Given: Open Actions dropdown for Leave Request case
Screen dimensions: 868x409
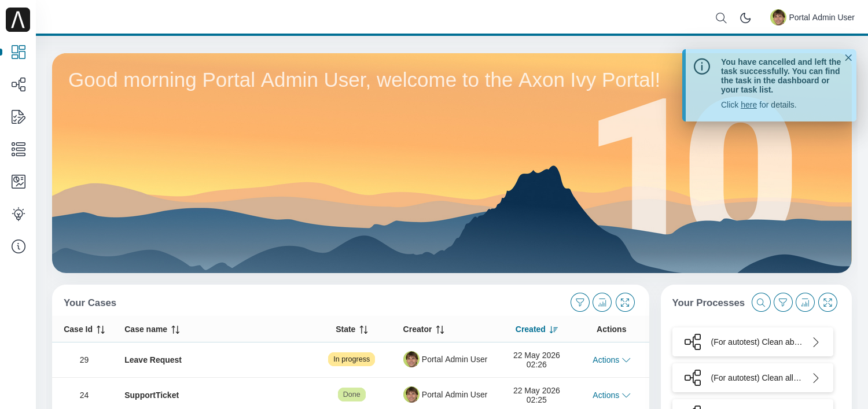Looking at the screenshot, I should coord(611,360).
